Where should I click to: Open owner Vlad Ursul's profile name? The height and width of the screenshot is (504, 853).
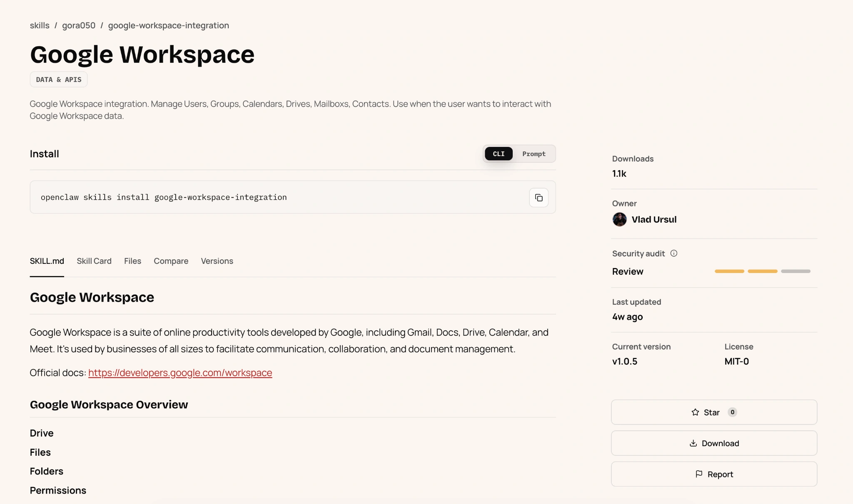(654, 219)
